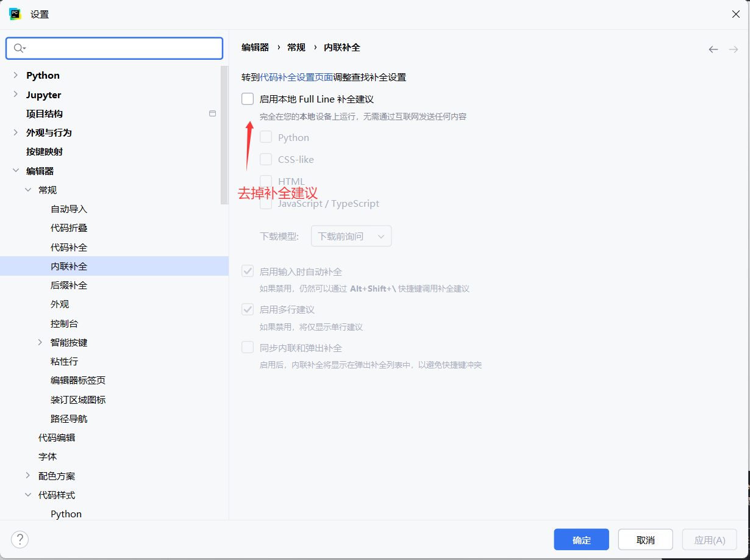Toggle the 启用多行建议 checkbox
The width and height of the screenshot is (750, 560).
click(248, 309)
